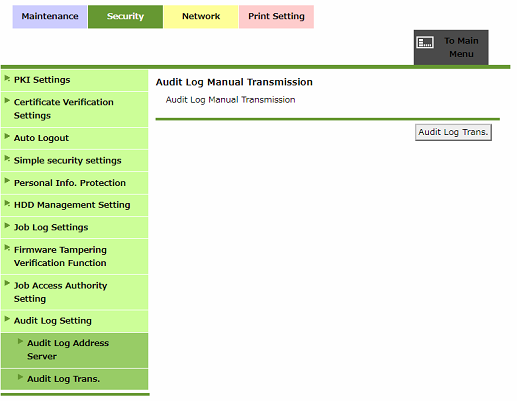Open PKI Settings in sidebar
The width and height of the screenshot is (517, 401).
click(74, 80)
